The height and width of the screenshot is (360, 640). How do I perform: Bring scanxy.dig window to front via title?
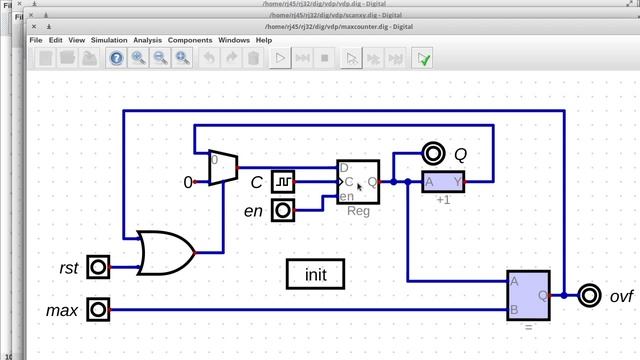pos(336,15)
